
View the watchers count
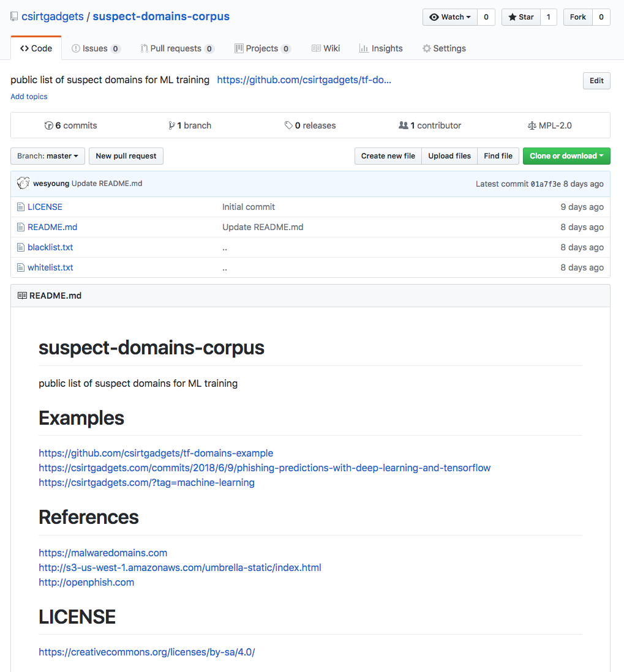[486, 17]
